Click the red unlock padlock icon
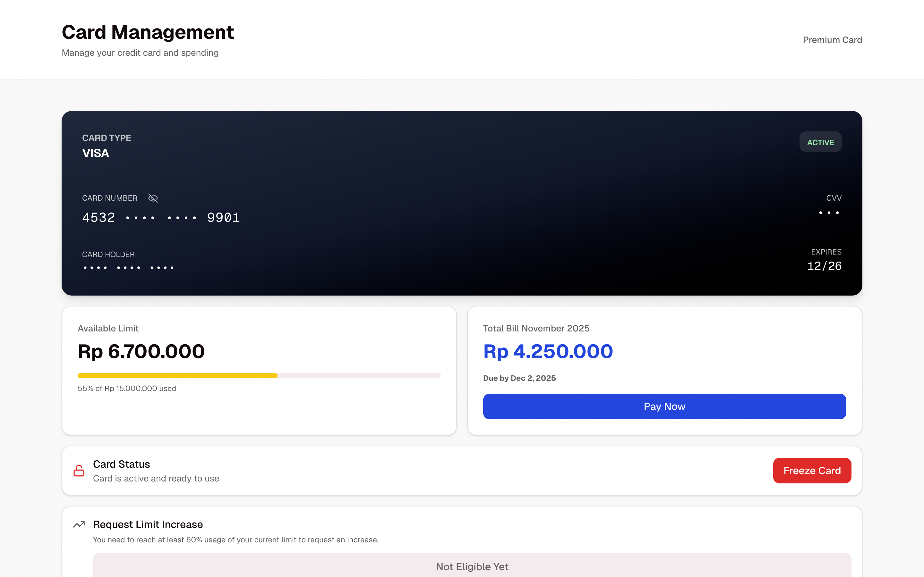Image resolution: width=924 pixels, height=577 pixels. pyautogui.click(x=79, y=471)
